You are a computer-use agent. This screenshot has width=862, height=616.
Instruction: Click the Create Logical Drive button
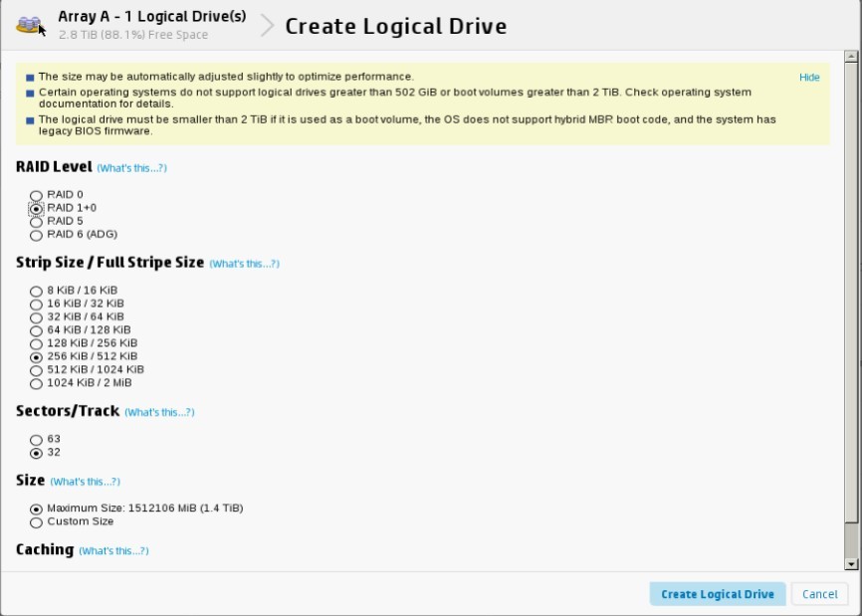[x=717, y=594]
